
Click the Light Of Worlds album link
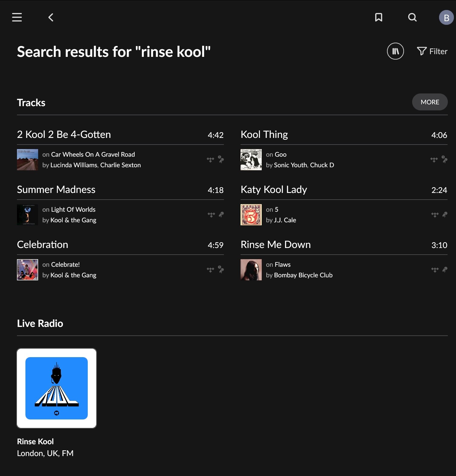tap(73, 210)
